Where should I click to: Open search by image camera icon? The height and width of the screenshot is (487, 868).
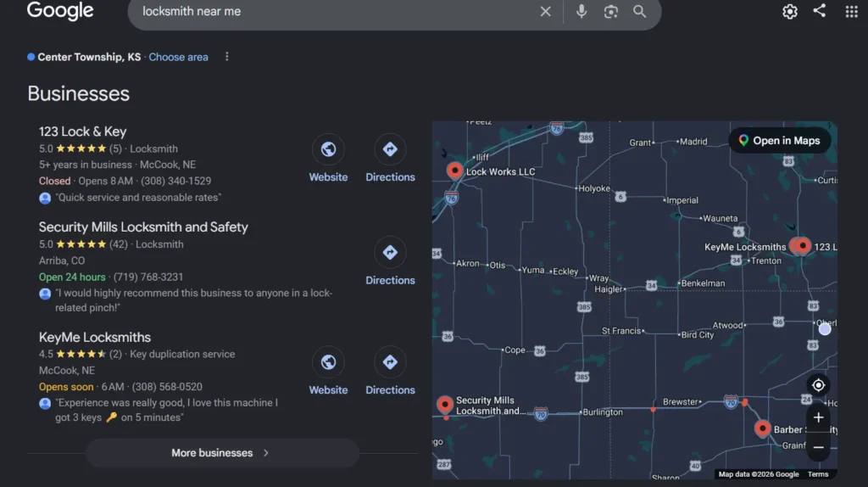(610, 12)
